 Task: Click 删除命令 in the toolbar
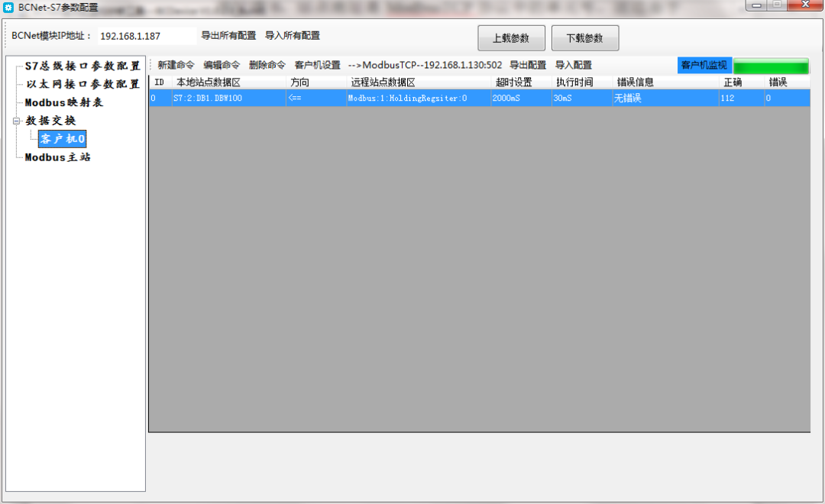267,66
